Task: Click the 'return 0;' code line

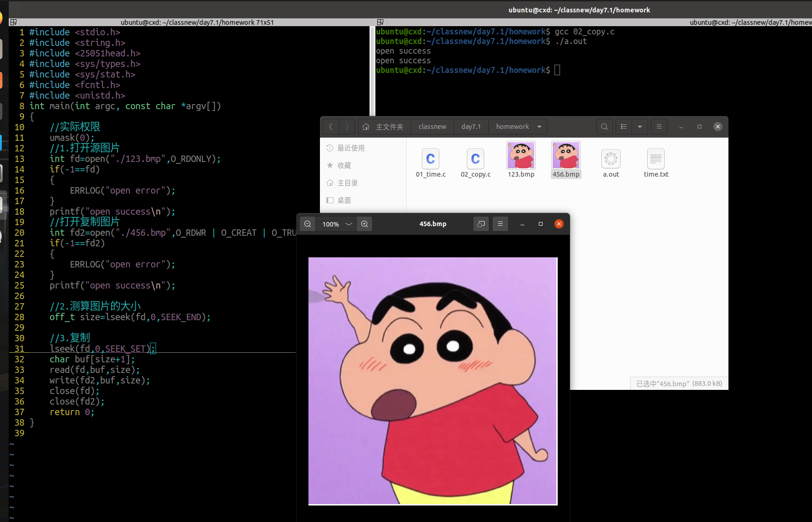Action: point(72,412)
